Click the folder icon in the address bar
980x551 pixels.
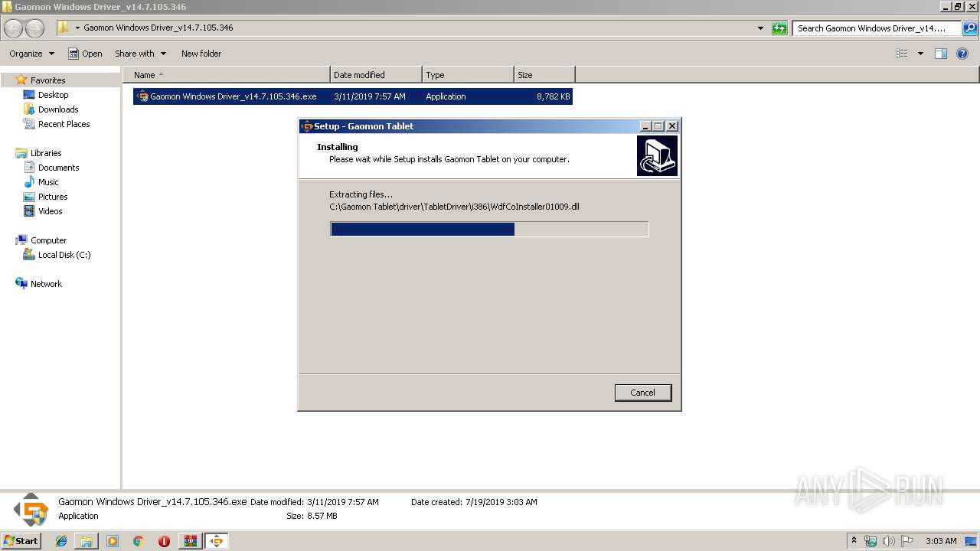64,28
